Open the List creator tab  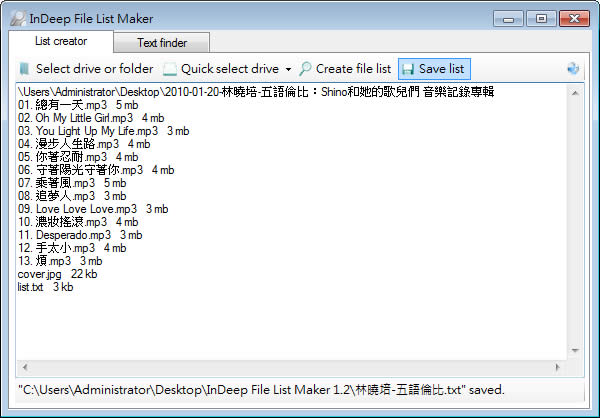(60, 41)
